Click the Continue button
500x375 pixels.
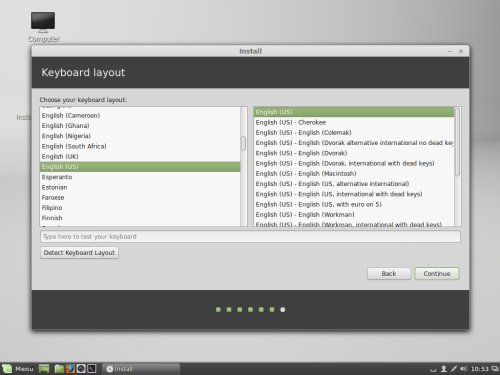click(x=437, y=274)
